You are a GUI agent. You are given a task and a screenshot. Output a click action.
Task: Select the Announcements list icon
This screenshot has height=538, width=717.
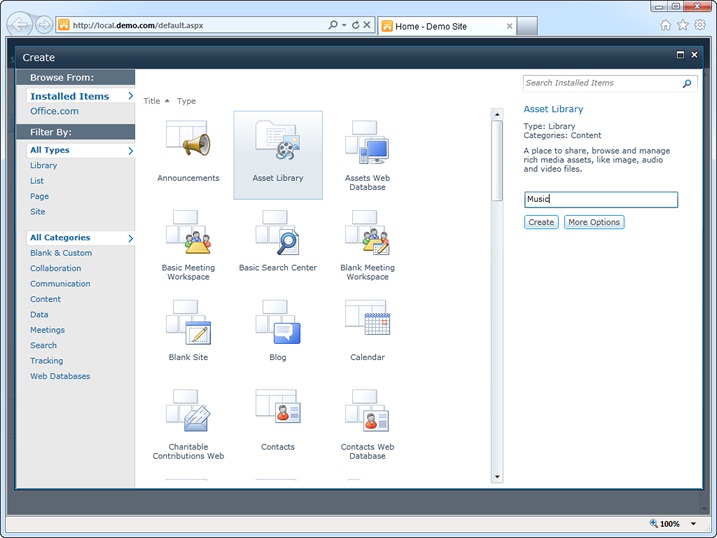coord(188,138)
